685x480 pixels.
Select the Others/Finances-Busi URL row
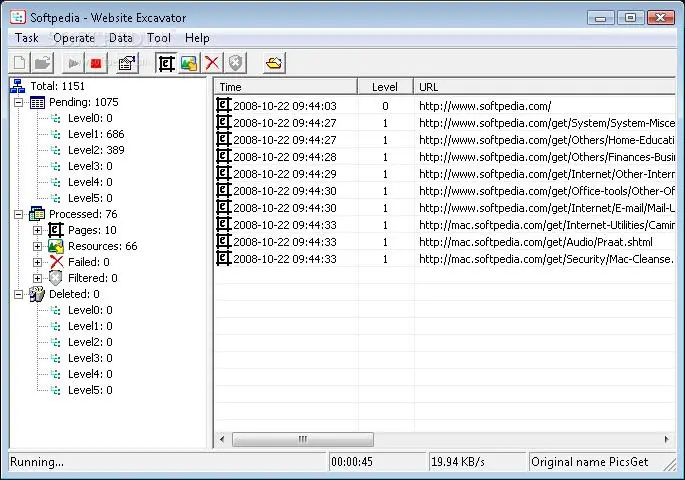click(445, 157)
